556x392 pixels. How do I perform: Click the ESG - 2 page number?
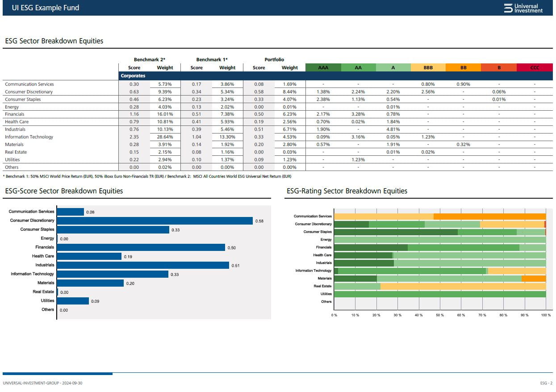[546, 383]
